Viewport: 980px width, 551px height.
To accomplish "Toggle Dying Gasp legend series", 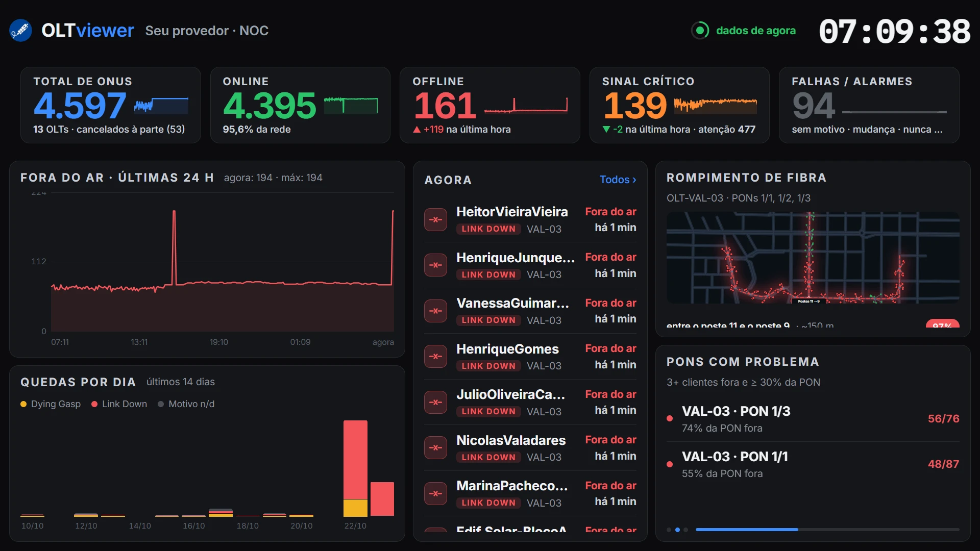I will [51, 404].
